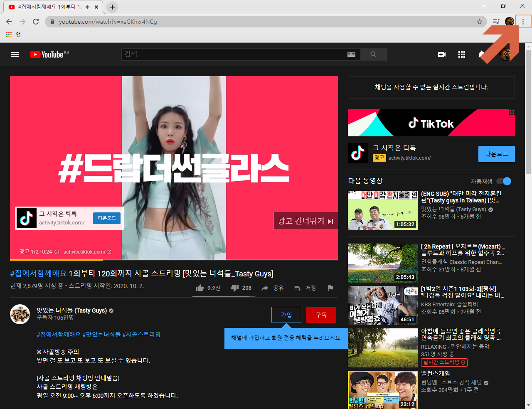Toggle the autoplay switch
This screenshot has width=532, height=409.
[504, 181]
